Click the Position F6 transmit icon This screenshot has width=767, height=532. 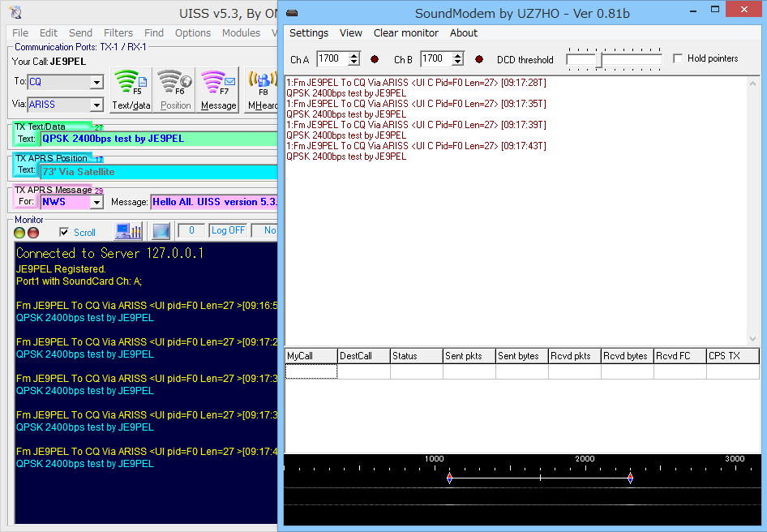(x=175, y=90)
